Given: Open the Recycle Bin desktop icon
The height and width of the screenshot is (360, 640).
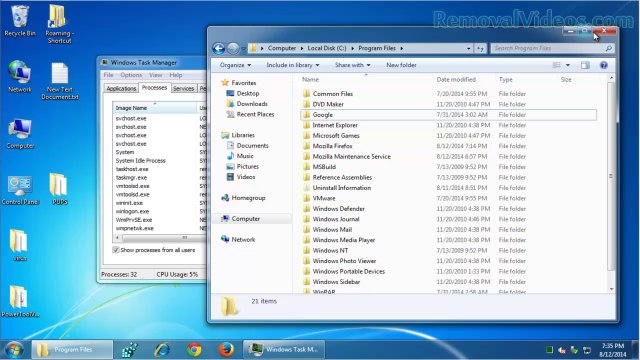Looking at the screenshot, I should (20, 20).
